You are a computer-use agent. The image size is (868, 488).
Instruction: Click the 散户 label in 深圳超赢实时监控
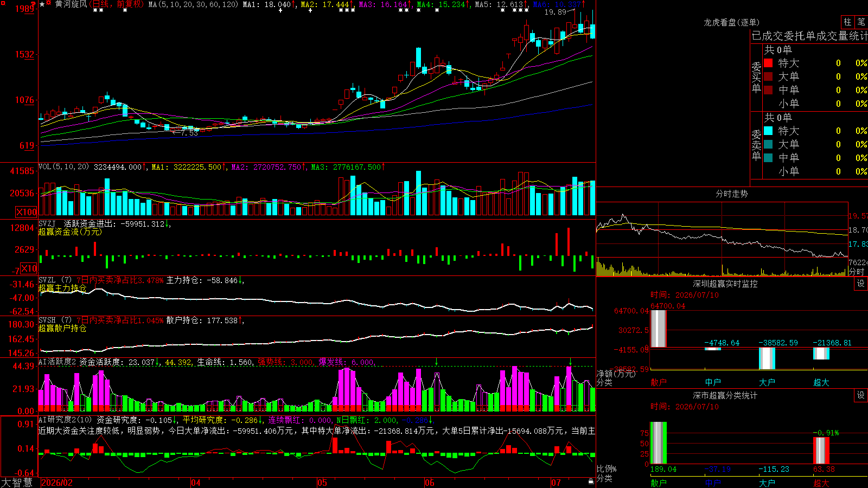click(659, 382)
